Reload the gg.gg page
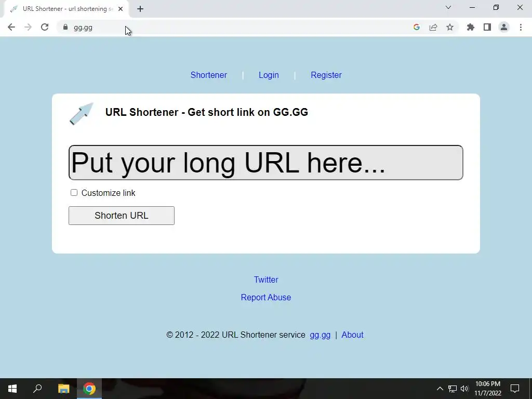Image resolution: width=532 pixels, height=399 pixels. click(x=45, y=27)
